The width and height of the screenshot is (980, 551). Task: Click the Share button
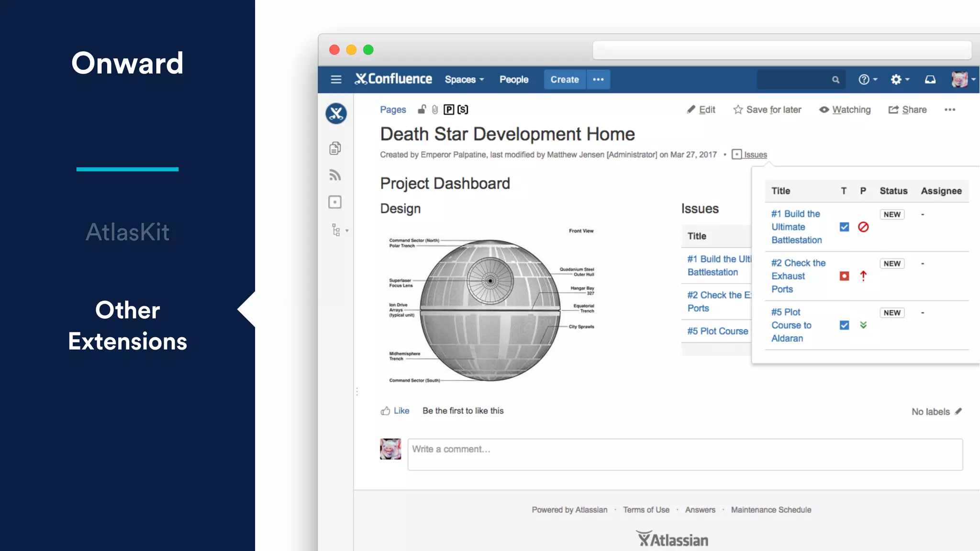tap(907, 110)
